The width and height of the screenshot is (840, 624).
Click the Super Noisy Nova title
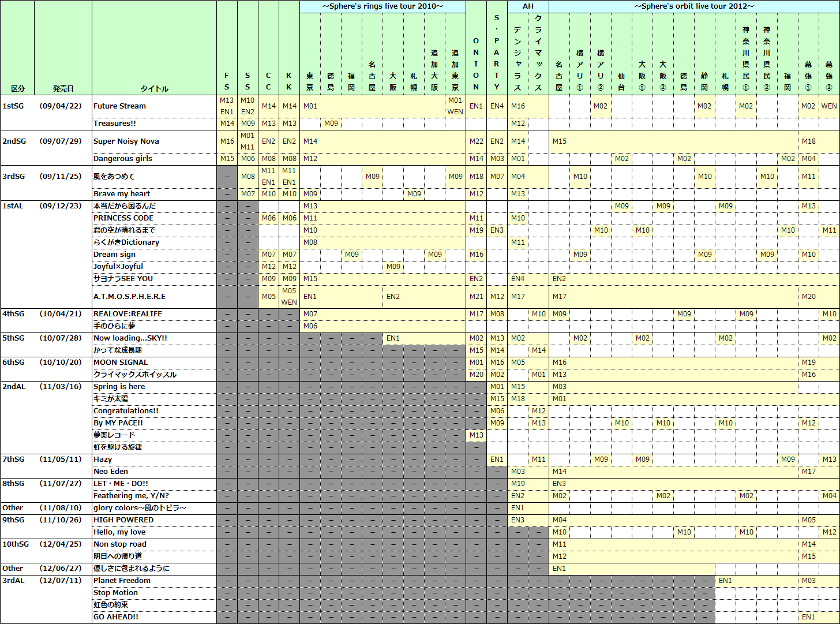click(x=126, y=141)
